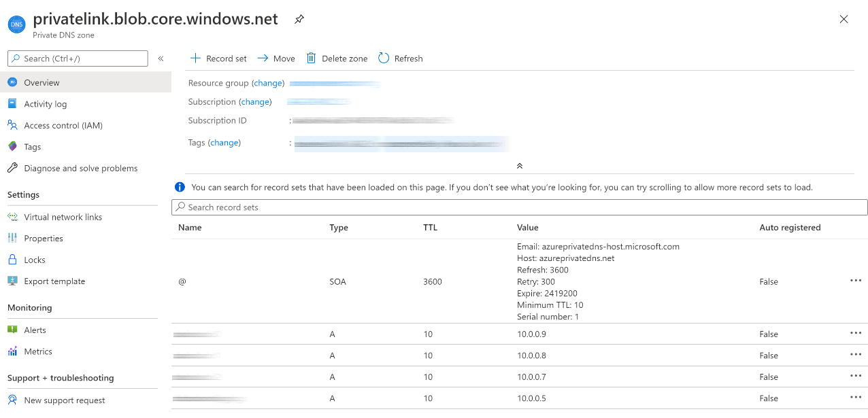Open the Locks menu item text
Screen dimensions: 868x418
click(35, 260)
